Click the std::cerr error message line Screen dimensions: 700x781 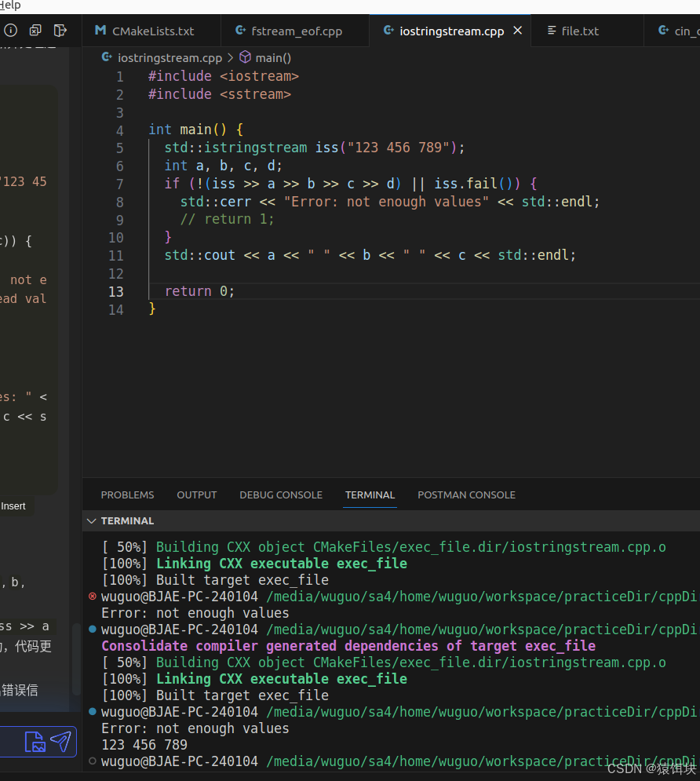coord(390,202)
